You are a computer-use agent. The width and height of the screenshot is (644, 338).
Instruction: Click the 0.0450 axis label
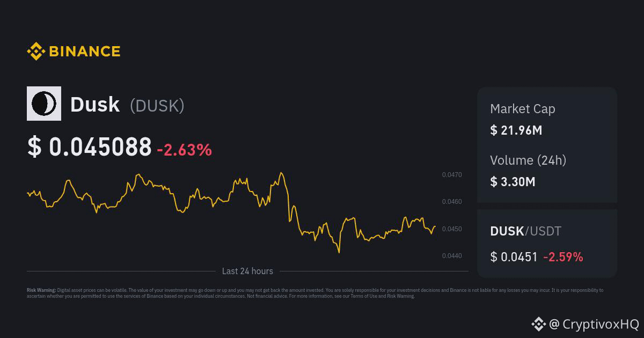point(452,229)
